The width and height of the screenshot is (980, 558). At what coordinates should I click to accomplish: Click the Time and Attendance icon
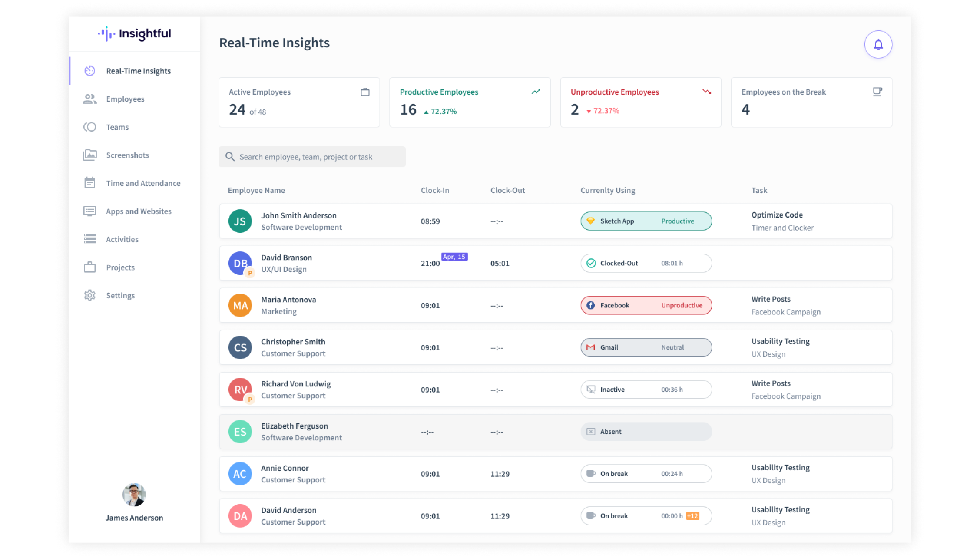pos(90,182)
